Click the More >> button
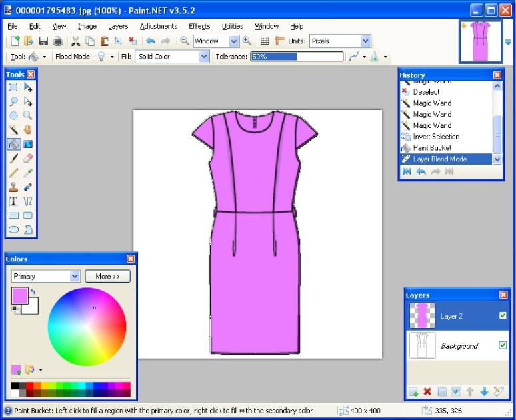The width and height of the screenshot is (516, 420). pos(107,276)
